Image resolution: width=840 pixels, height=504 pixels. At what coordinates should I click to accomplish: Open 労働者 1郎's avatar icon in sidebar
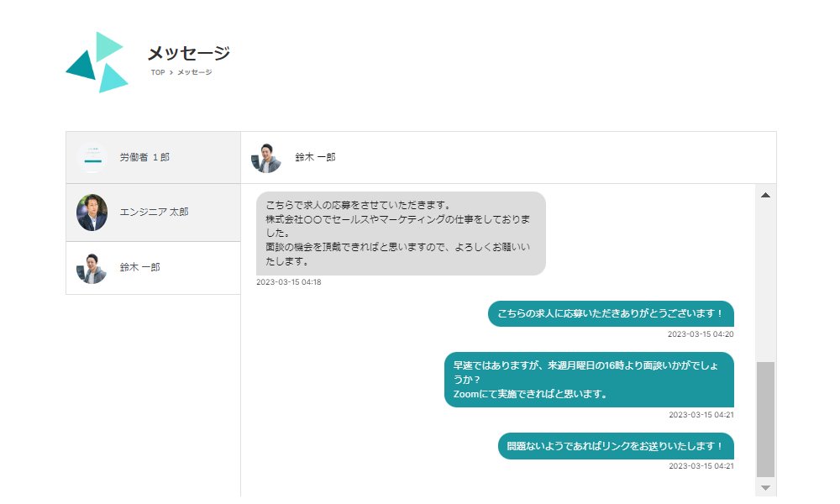point(92,157)
